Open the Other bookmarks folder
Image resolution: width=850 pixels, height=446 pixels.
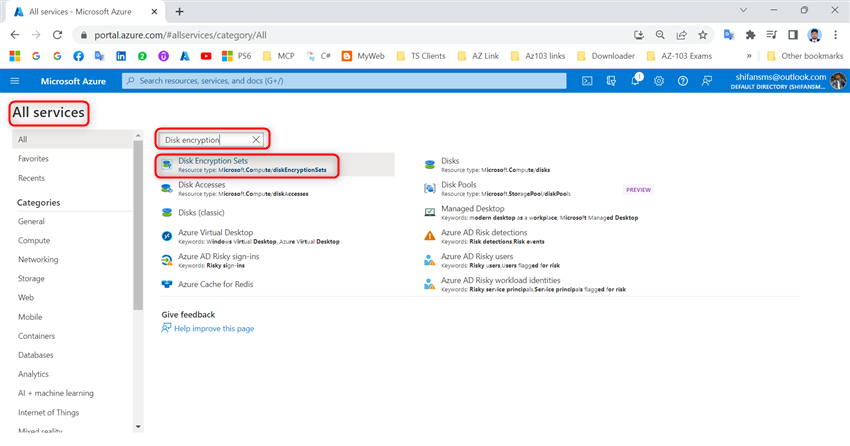(x=804, y=56)
